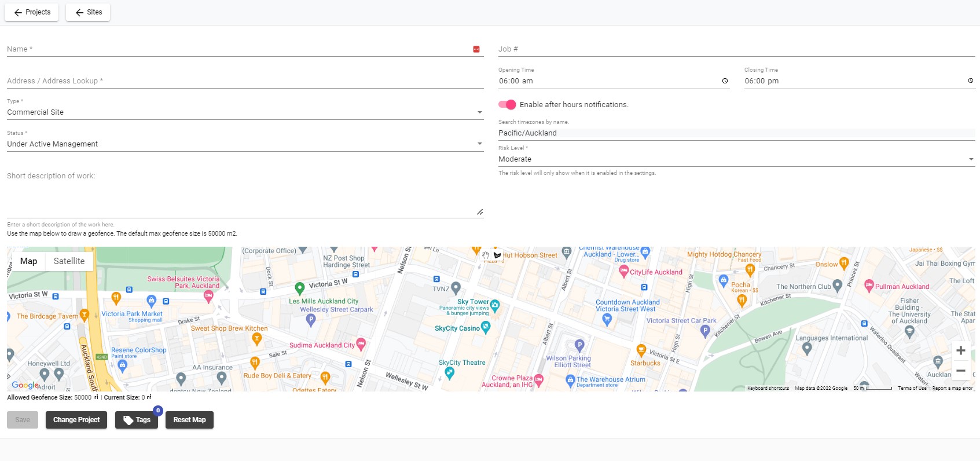Click the Pacific/Auckland timezone search field
The image size is (980, 461).
(x=736, y=133)
